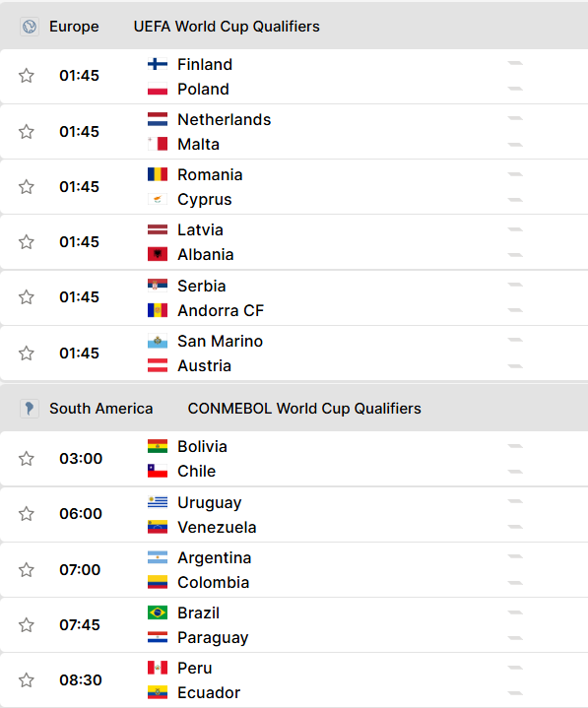Click the Brazil flag icon

point(158,612)
